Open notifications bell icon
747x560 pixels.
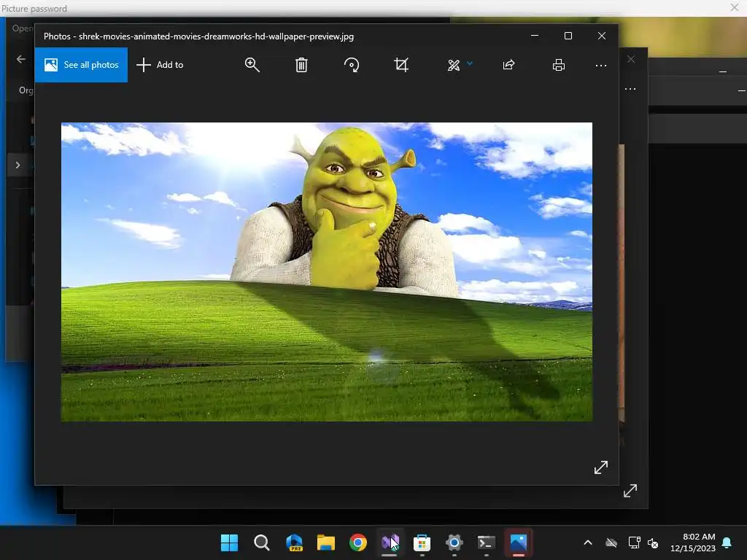pyautogui.click(x=727, y=542)
